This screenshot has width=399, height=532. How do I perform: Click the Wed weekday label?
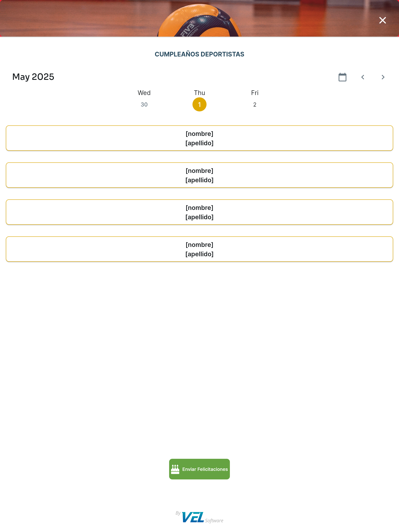144,93
